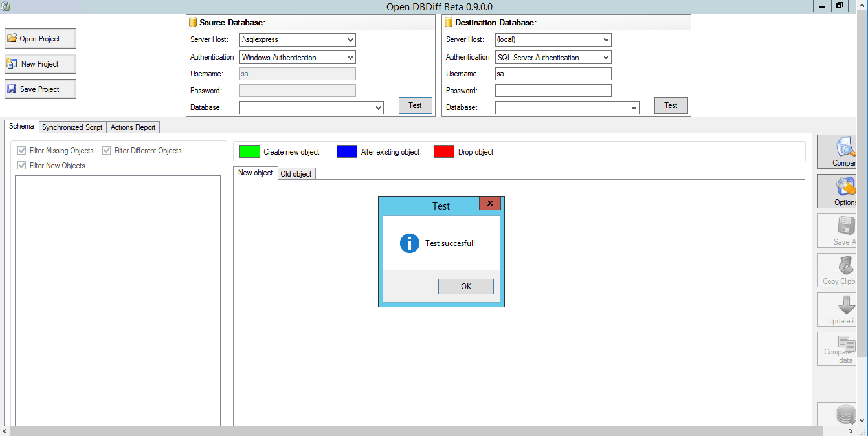Open the destination Authentication dropdown
Image resolution: width=868 pixels, height=436 pixels.
click(606, 58)
